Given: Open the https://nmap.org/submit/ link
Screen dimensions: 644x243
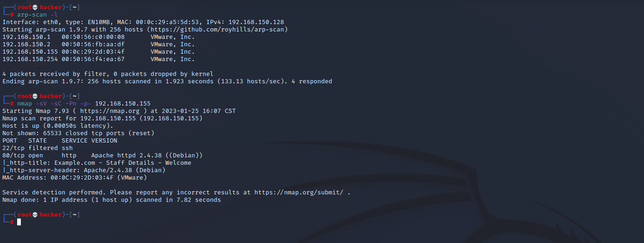Looking at the screenshot, I should [x=299, y=193].
